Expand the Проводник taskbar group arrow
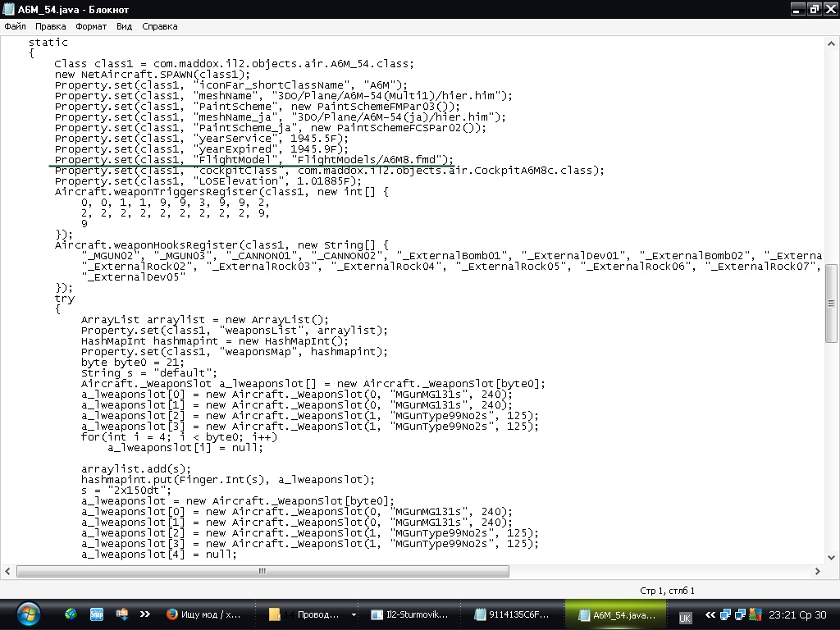The width and height of the screenshot is (840, 630). click(354, 614)
